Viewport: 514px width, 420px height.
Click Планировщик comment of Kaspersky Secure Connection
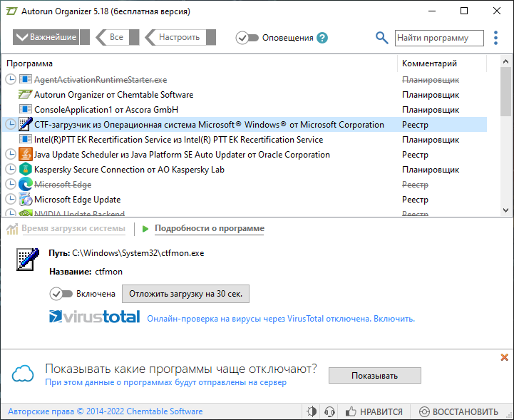click(x=431, y=170)
